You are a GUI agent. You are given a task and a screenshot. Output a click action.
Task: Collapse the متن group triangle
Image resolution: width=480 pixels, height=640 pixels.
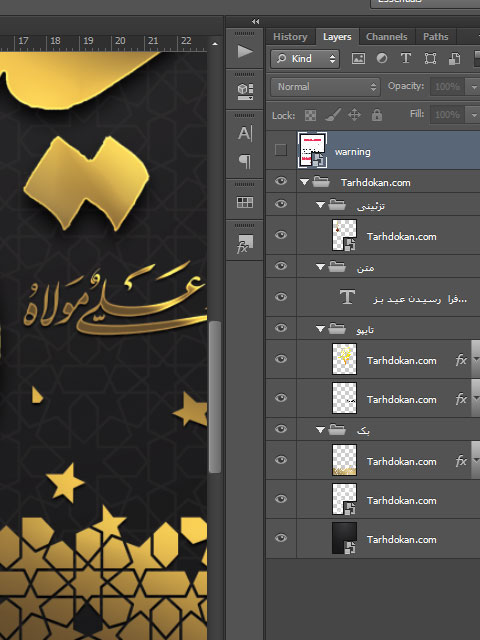coord(320,267)
